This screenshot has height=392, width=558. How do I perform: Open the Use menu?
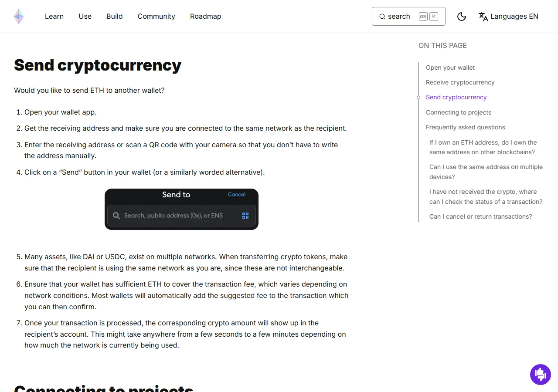click(x=85, y=17)
